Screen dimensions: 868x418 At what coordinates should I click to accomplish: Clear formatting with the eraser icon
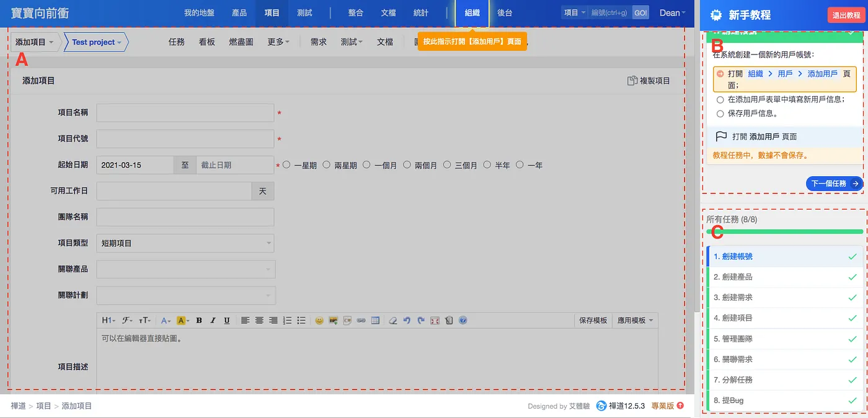(x=393, y=321)
